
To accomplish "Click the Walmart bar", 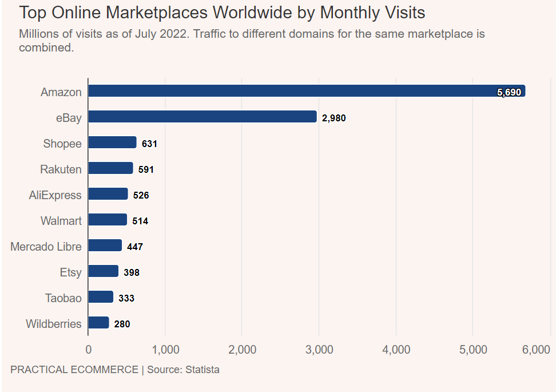I will click(108, 219).
